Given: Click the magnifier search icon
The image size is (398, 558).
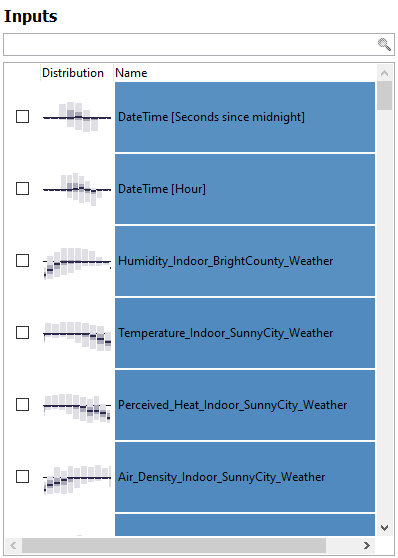Looking at the screenshot, I should 384,45.
